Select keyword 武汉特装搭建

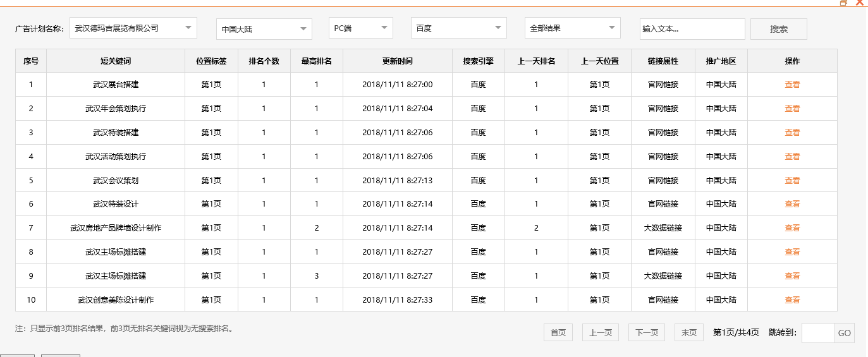[x=116, y=133]
